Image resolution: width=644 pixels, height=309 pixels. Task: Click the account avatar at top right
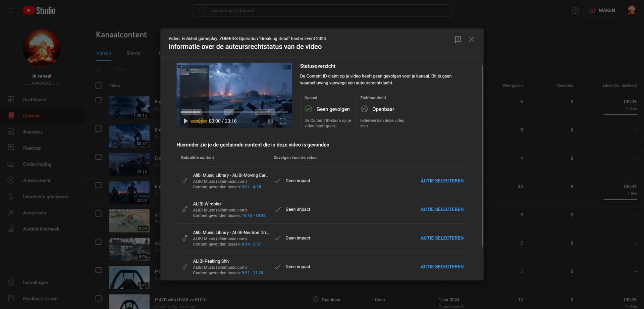coord(631,10)
